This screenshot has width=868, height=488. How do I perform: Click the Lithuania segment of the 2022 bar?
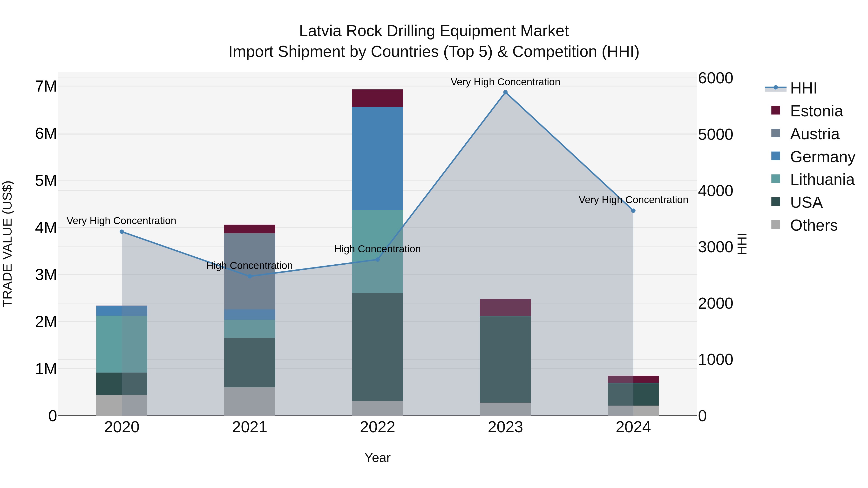click(x=377, y=252)
